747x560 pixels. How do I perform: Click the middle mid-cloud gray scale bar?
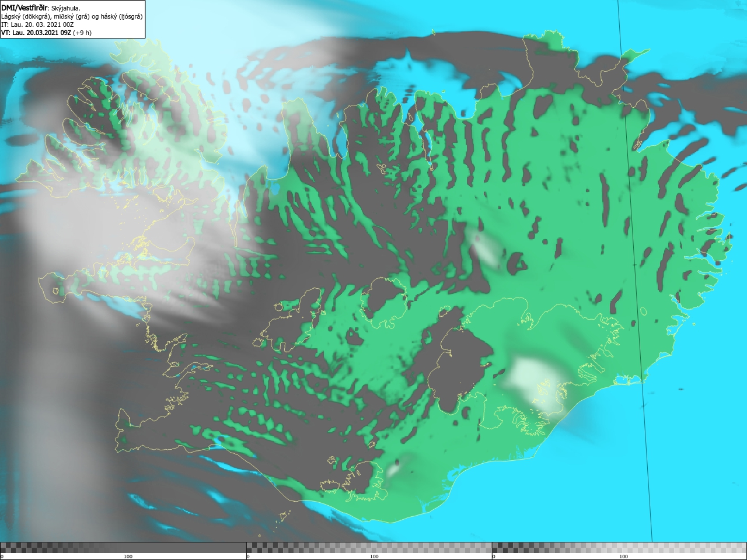tap(369, 548)
